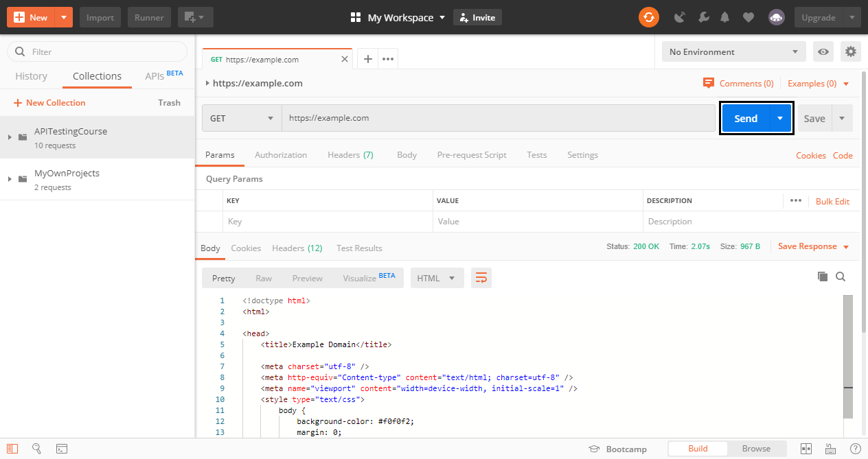Viewport: 868px width, 459px height.
Task: Open the capture requests satellite icon
Action: tap(680, 18)
